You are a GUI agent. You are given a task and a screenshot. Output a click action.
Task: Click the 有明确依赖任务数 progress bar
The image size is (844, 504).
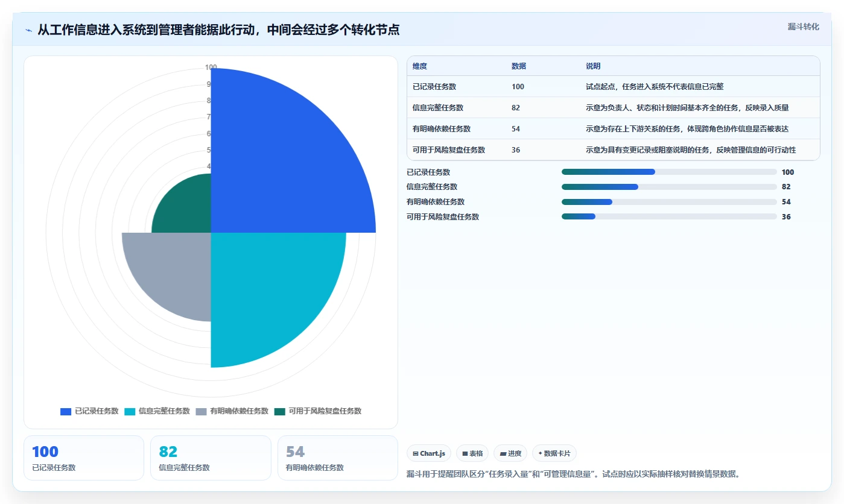[669, 202]
